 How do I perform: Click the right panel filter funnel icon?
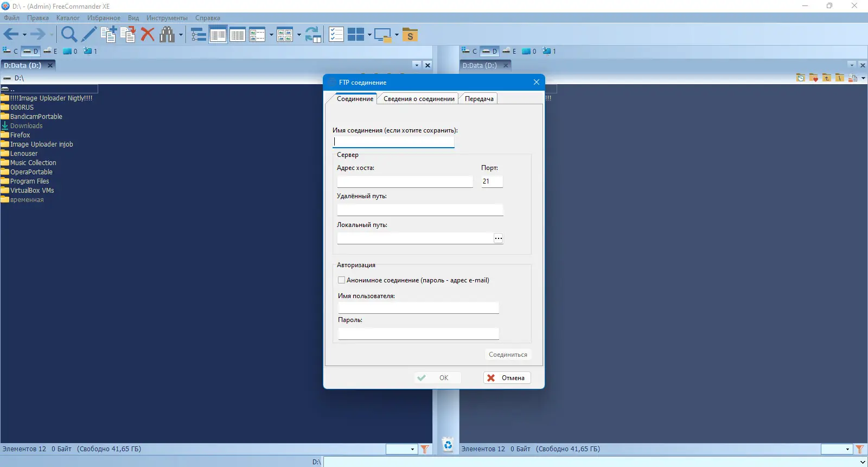pos(860,449)
